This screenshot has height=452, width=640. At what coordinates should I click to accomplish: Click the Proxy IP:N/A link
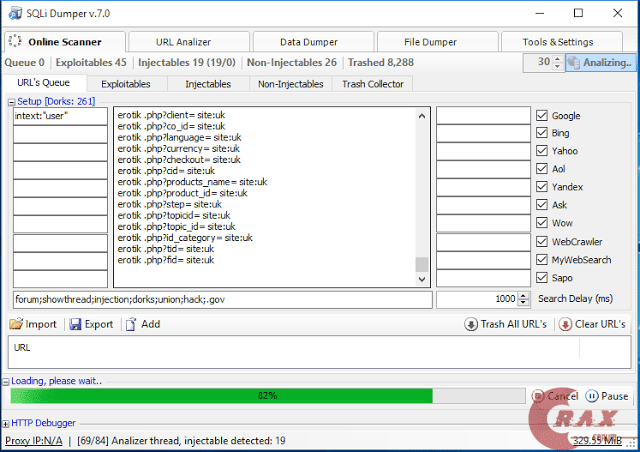tap(34, 441)
